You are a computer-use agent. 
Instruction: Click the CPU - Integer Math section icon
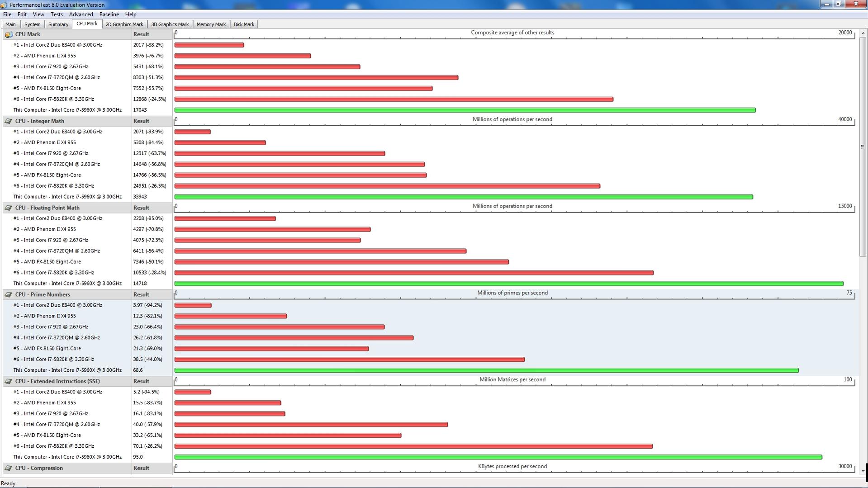9,121
